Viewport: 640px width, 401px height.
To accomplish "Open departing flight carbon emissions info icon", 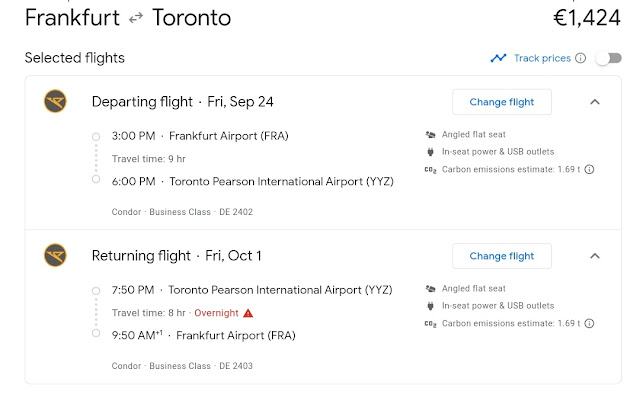I will click(x=589, y=169).
